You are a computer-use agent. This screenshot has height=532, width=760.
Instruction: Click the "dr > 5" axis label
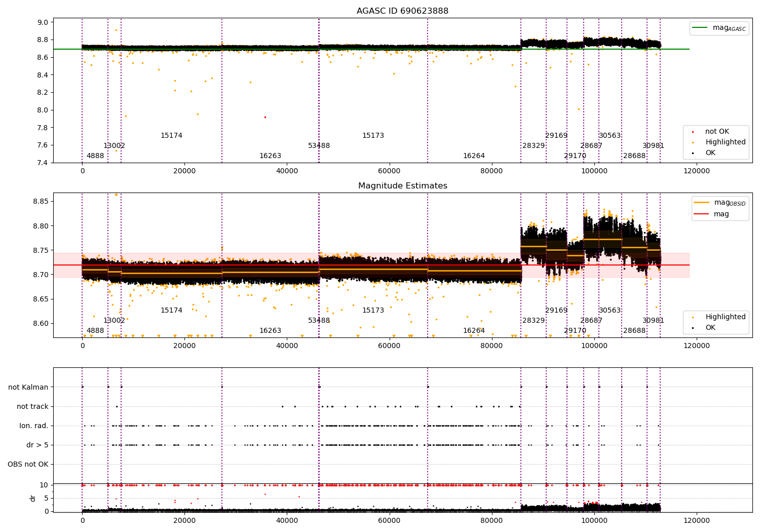pyautogui.click(x=37, y=445)
